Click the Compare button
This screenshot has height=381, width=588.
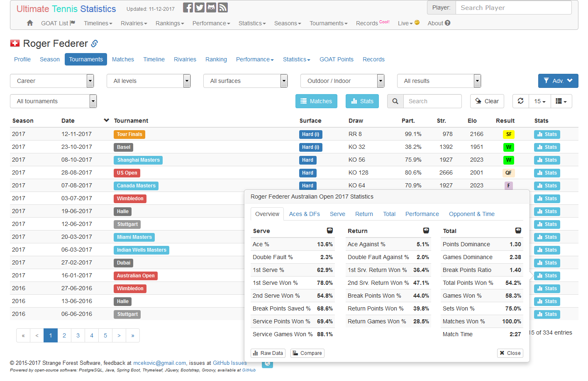point(307,353)
